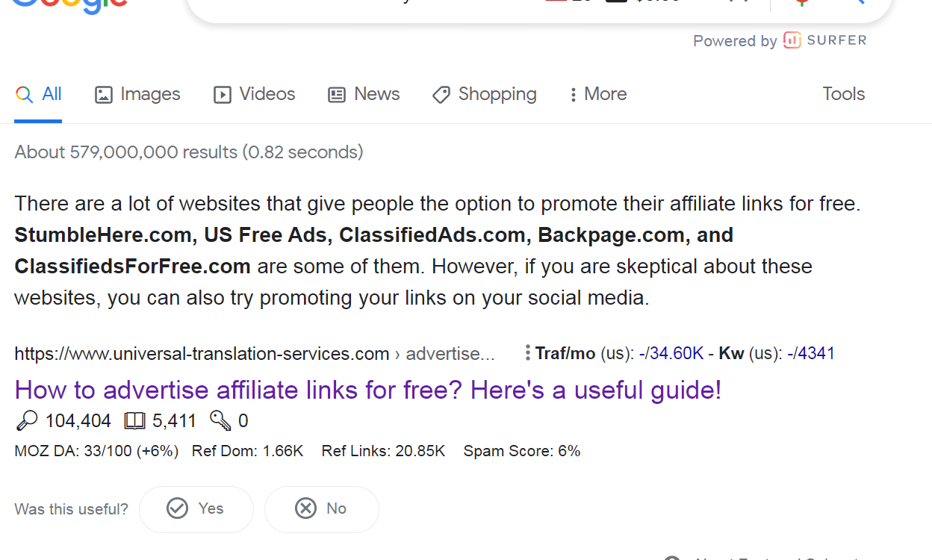Click the 4341 keywords count link
932x560 pixels.
pos(814,353)
